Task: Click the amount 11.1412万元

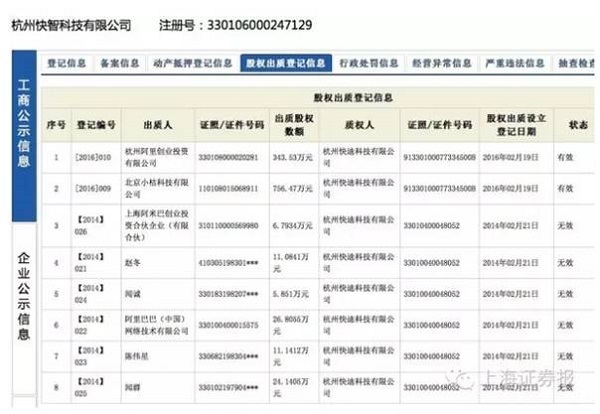Action: pos(291,356)
